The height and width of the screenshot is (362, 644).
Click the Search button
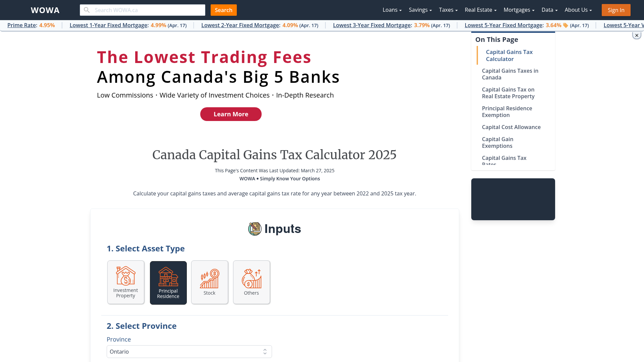pyautogui.click(x=223, y=10)
